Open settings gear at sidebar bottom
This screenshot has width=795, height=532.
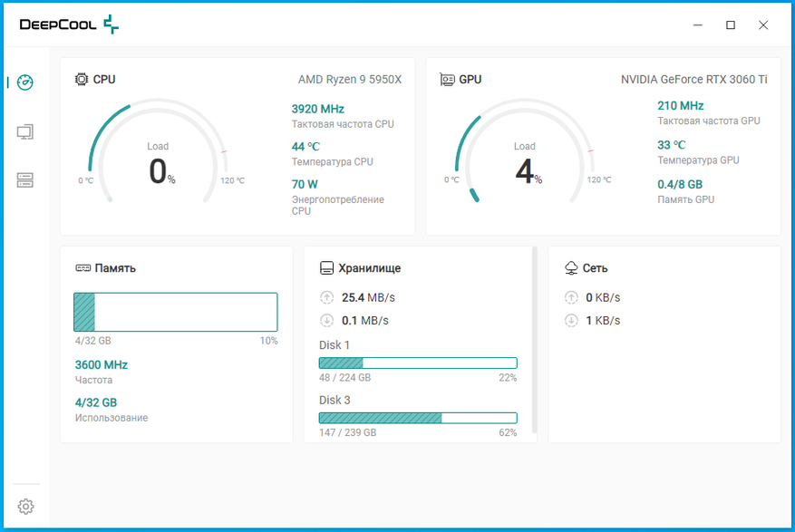26,506
